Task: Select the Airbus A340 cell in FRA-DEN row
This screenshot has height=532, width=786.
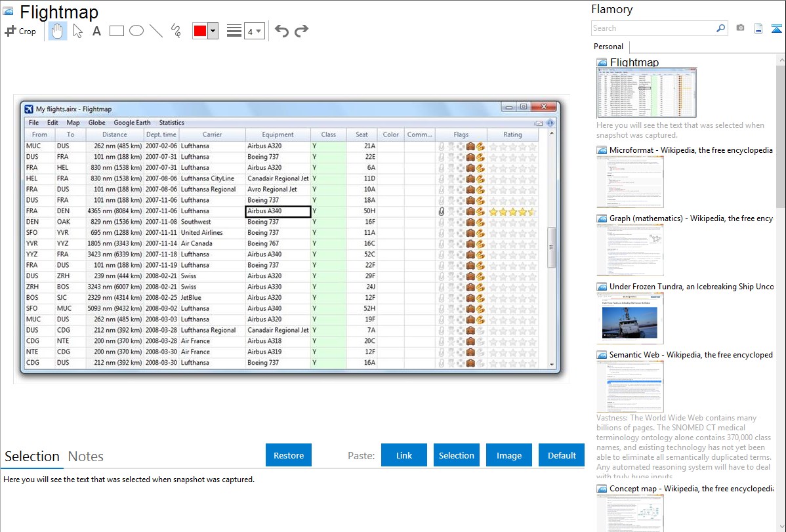Action: point(278,211)
